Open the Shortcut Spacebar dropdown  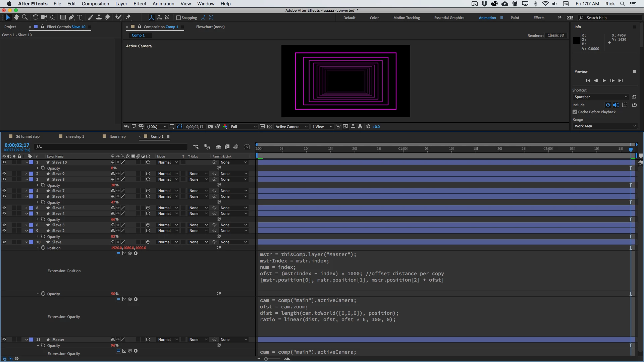pyautogui.click(x=600, y=97)
